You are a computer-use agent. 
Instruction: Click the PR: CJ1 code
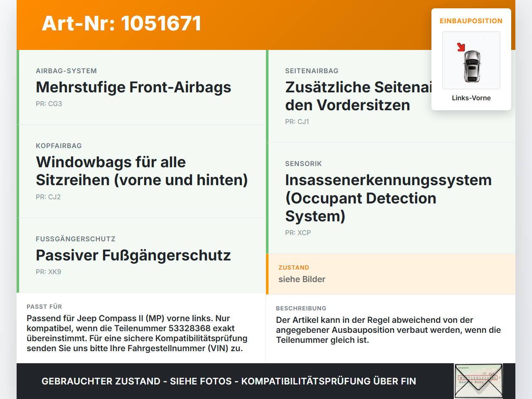point(297,121)
